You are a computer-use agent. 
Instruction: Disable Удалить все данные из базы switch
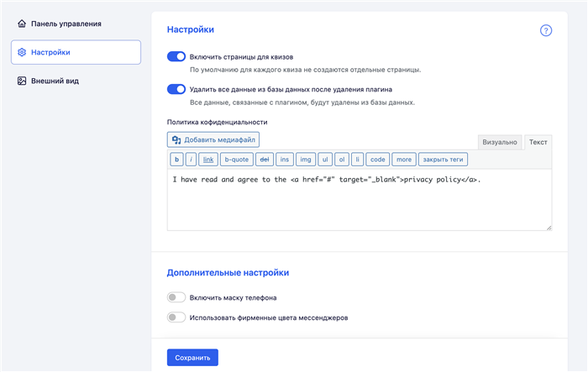pyautogui.click(x=176, y=89)
